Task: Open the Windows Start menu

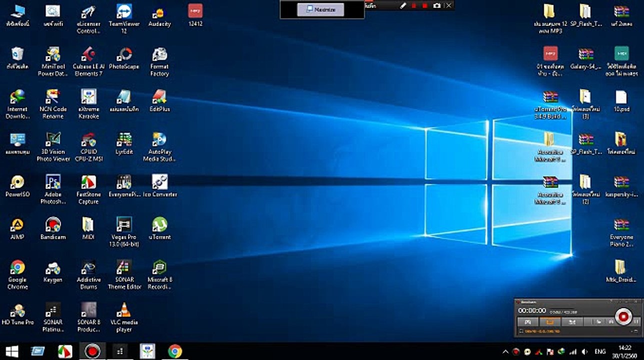Action: [12, 351]
